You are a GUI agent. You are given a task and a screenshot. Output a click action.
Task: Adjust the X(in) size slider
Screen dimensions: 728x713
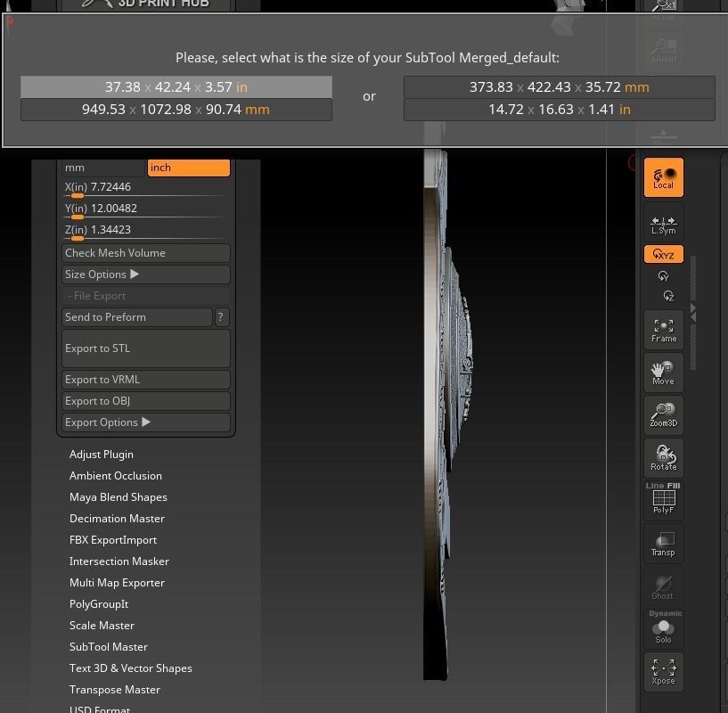pyautogui.click(x=146, y=189)
